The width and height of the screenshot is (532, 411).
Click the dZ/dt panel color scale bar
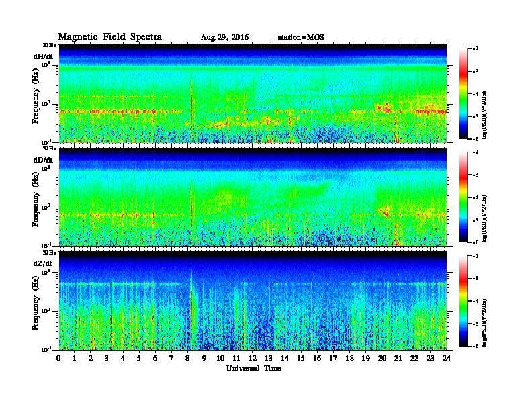(463, 301)
